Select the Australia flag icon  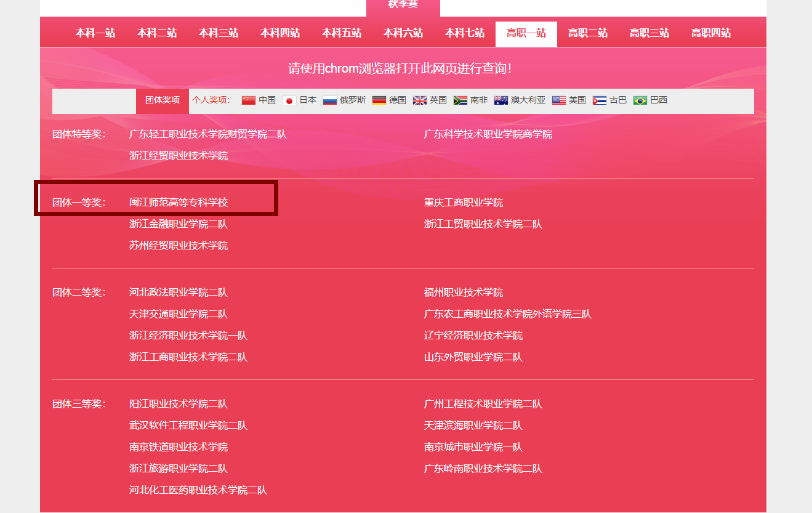click(x=501, y=100)
